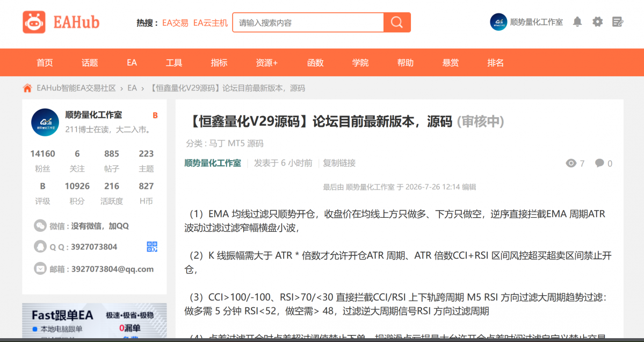Click the eye views icon
644x342 pixels.
(571, 163)
